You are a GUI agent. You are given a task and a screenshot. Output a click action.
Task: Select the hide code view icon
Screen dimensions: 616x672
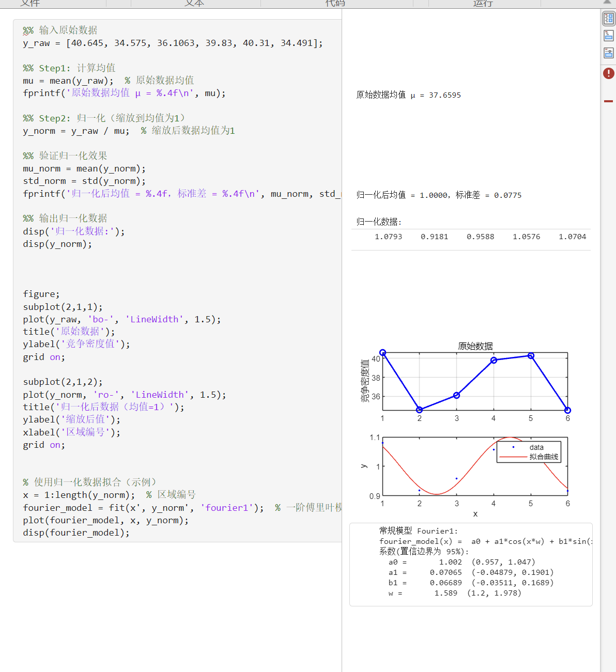(x=609, y=53)
